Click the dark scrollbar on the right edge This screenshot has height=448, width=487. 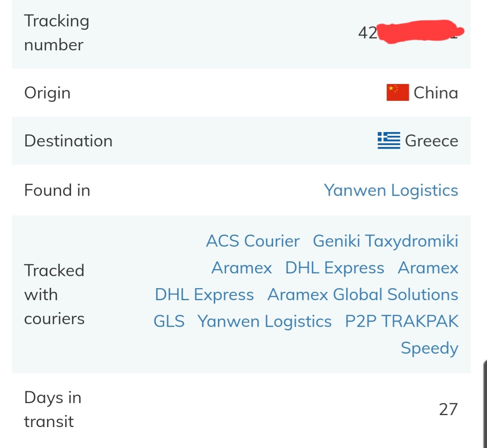tap(485, 404)
